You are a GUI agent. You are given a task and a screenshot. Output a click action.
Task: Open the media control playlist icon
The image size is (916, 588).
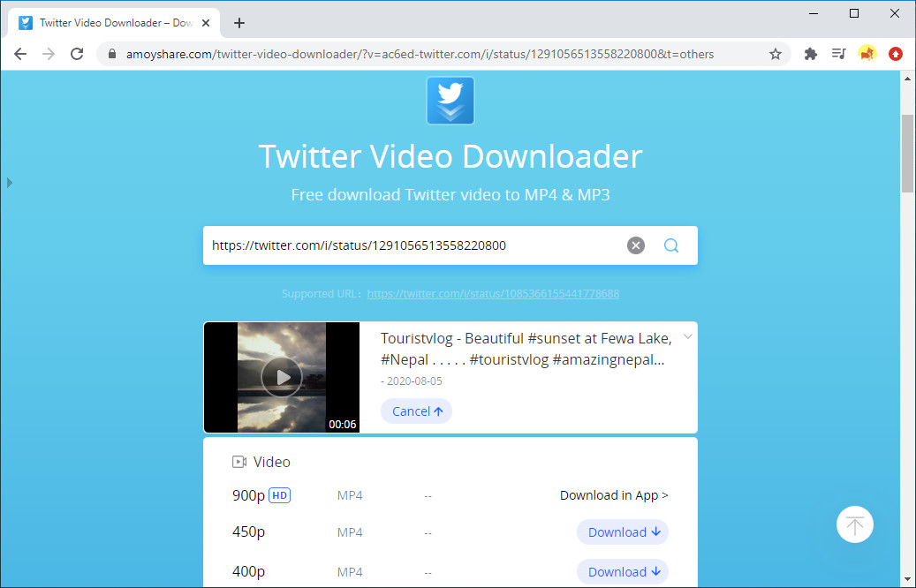click(x=839, y=55)
